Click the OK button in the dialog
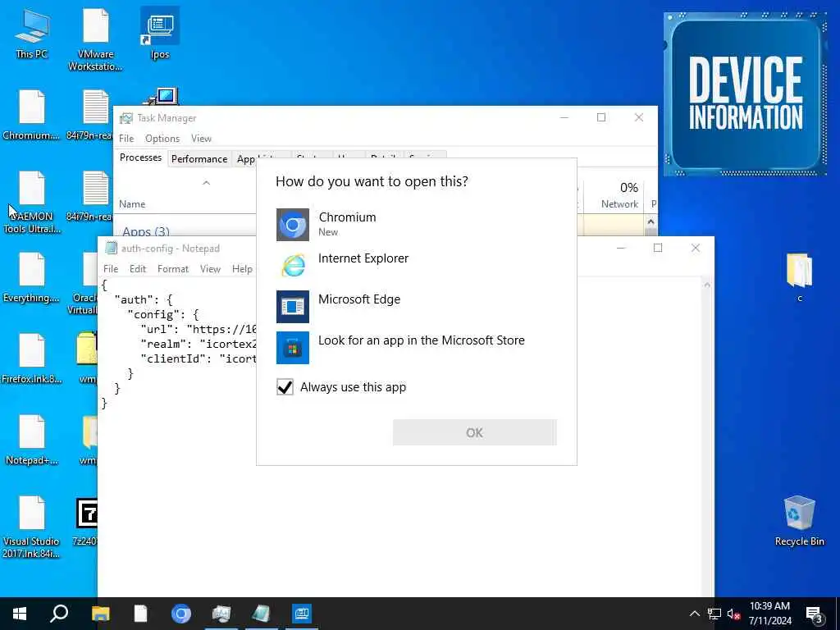 click(475, 432)
